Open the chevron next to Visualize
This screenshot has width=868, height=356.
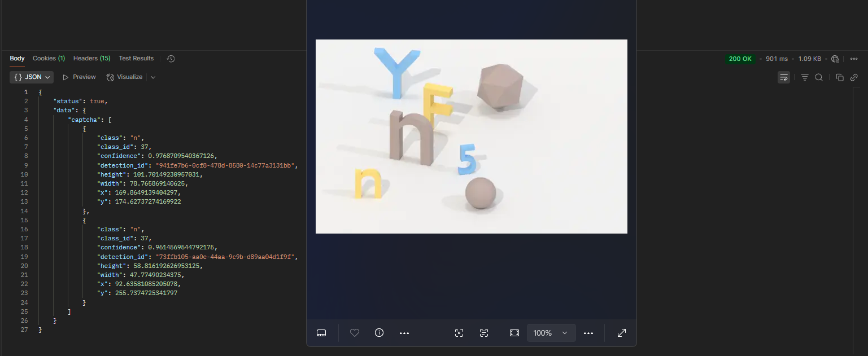(152, 77)
